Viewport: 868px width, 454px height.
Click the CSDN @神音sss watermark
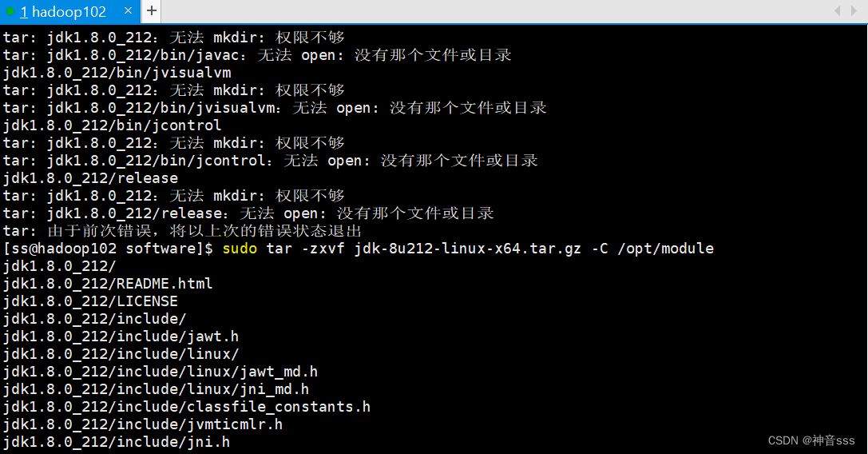811,440
